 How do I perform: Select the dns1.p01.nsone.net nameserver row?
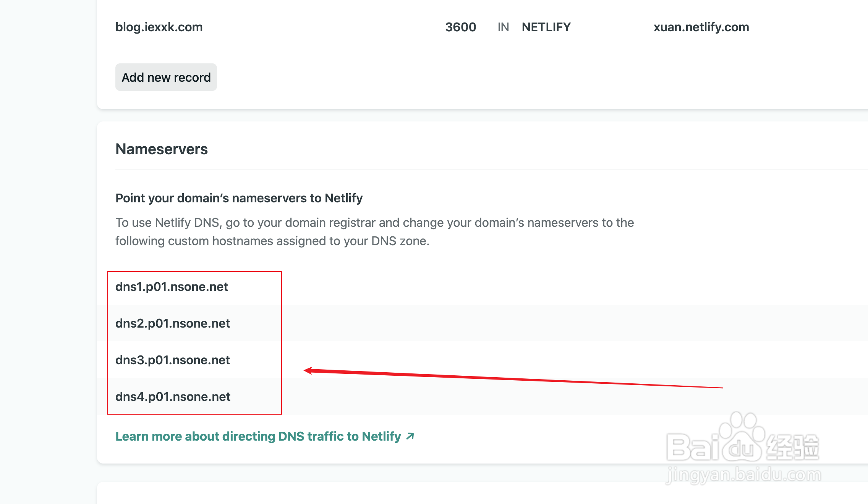(172, 287)
